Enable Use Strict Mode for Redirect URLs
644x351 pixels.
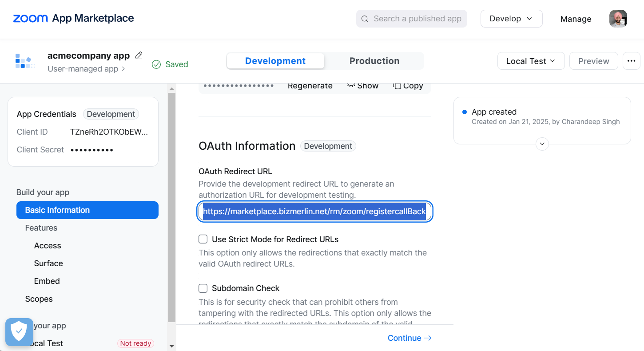click(x=203, y=239)
